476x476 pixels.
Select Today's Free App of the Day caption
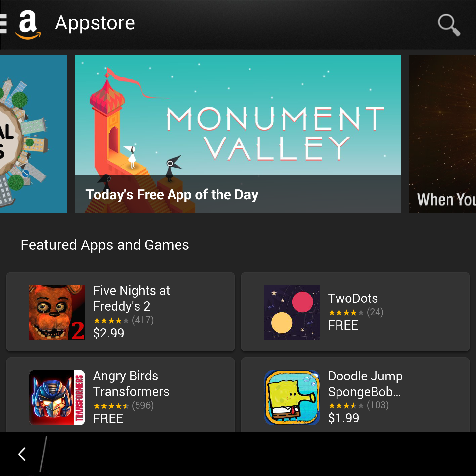[172, 195]
